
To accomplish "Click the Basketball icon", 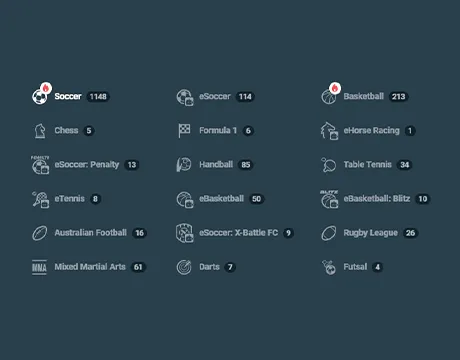I will point(329,97).
